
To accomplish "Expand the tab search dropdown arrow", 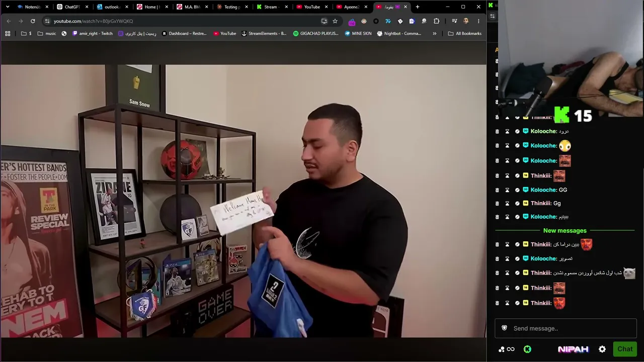I will [8, 7].
